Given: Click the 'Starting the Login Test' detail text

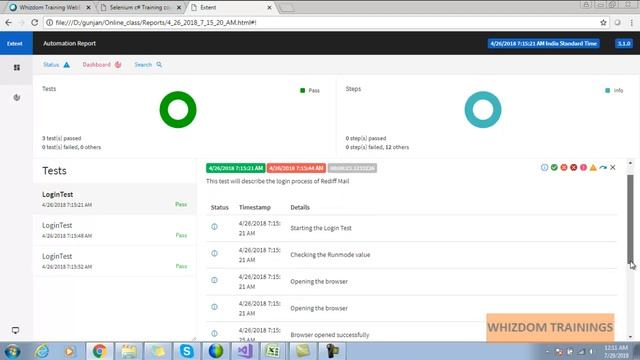Looking at the screenshot, I should [x=321, y=228].
